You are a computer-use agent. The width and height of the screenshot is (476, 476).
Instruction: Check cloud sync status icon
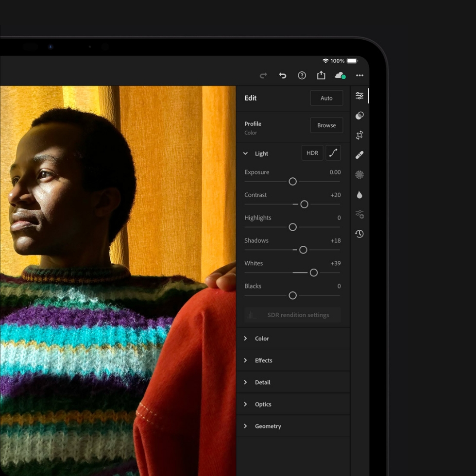pyautogui.click(x=340, y=75)
